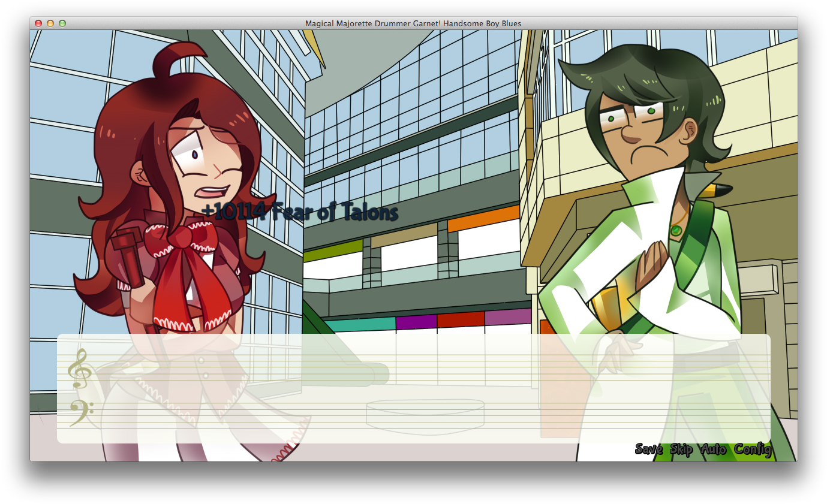Toggle Auto advance mode

[713, 449]
